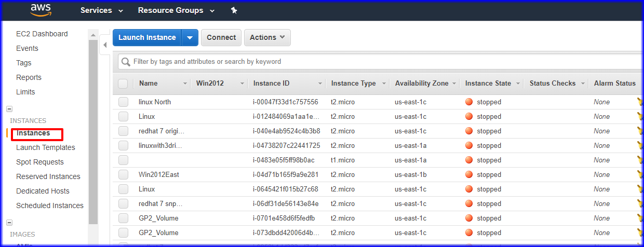This screenshot has width=644, height=247.
Task: Select Instances in sidebar
Action: point(33,133)
